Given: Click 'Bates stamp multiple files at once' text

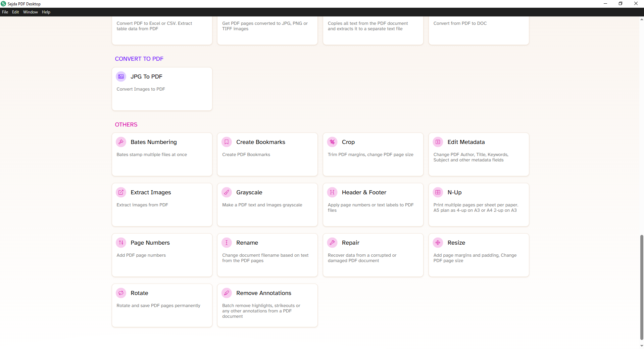Looking at the screenshot, I should pyautogui.click(x=152, y=154).
